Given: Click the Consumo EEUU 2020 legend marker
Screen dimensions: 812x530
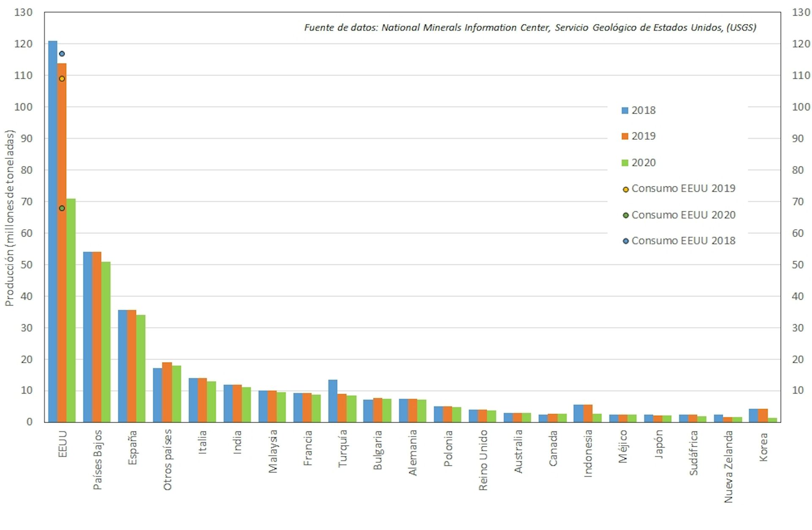Looking at the screenshot, I should point(625,216).
